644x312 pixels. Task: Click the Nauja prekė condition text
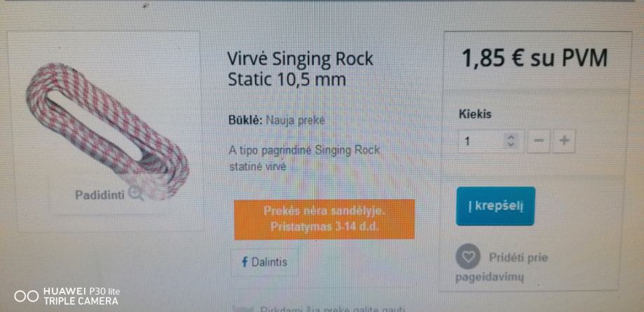[x=295, y=121]
